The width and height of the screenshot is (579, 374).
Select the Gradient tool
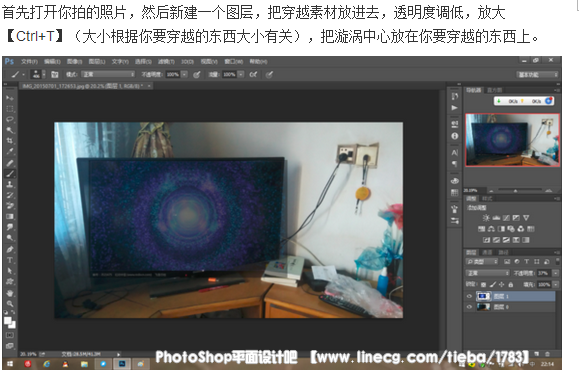[10, 216]
